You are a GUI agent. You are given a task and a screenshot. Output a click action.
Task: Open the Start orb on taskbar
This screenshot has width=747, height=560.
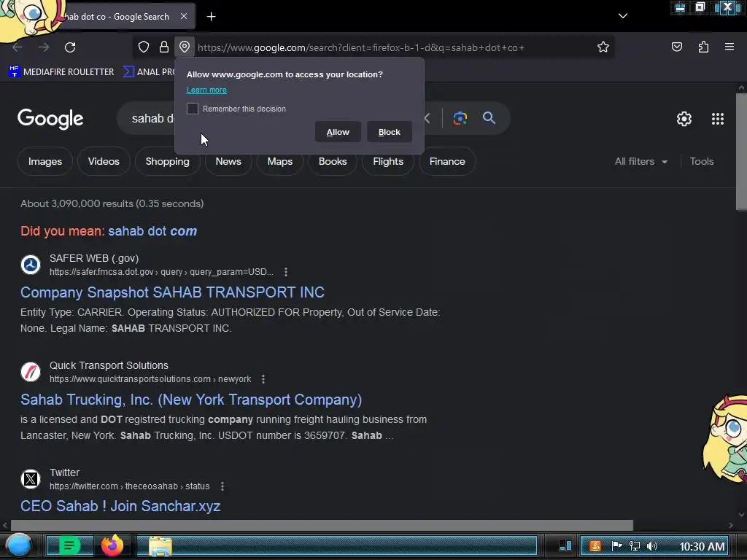[18, 545]
